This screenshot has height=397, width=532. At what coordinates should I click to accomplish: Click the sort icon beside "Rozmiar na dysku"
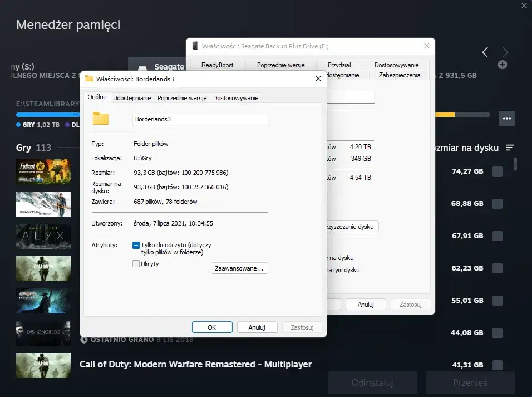(x=510, y=148)
